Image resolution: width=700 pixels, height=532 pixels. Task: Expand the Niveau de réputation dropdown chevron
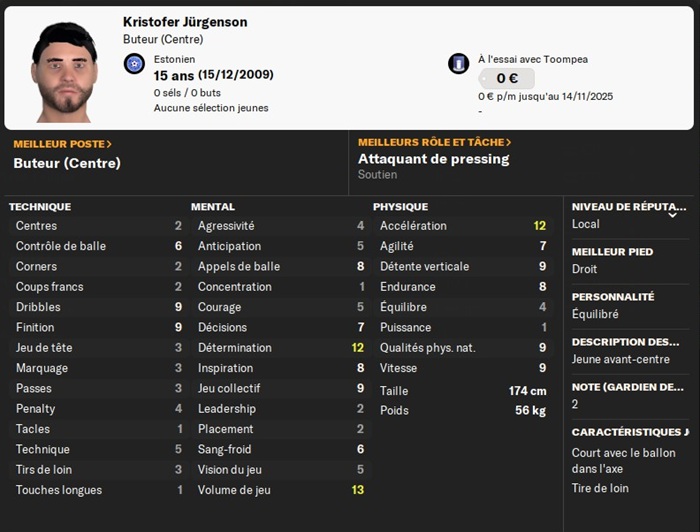tap(672, 215)
